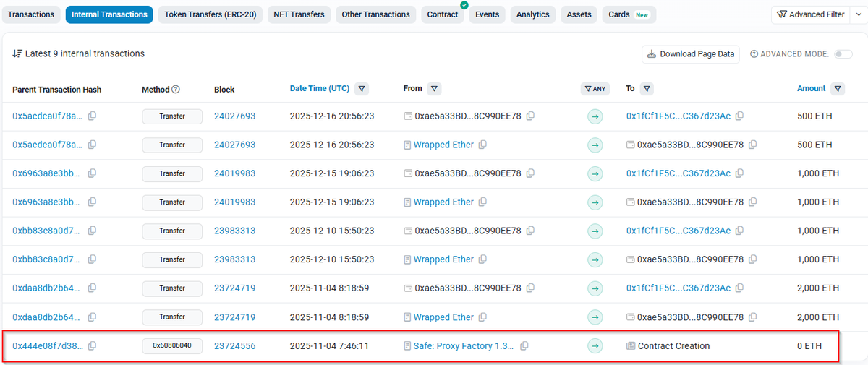868x365 pixels.
Task: Open the Safe: Proxy Factory 1.3 link
Action: [464, 346]
